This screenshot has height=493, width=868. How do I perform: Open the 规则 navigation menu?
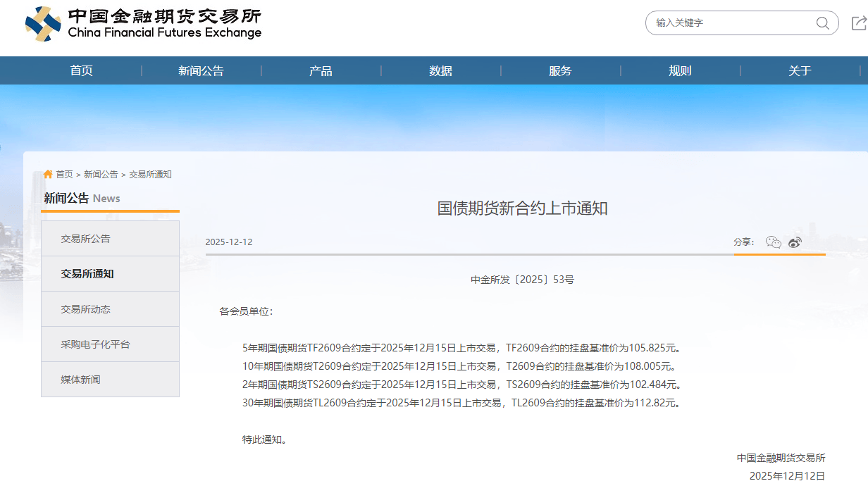pyautogui.click(x=680, y=70)
